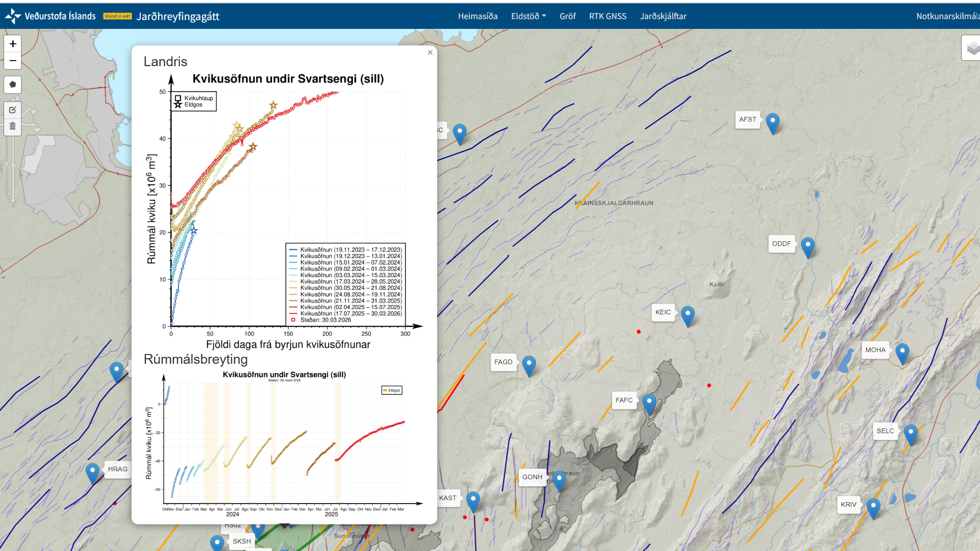This screenshot has height=551, width=980.
Task: Click the delete layers trash icon
Action: tap(13, 126)
